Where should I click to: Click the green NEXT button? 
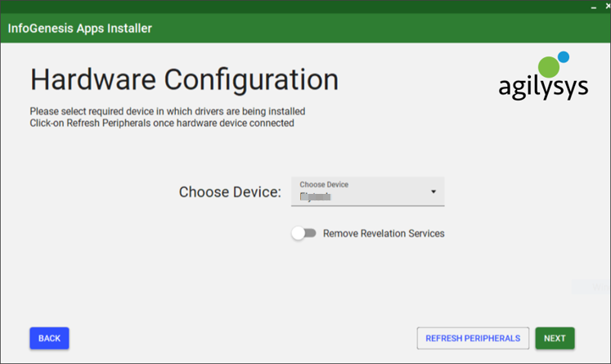(x=555, y=338)
